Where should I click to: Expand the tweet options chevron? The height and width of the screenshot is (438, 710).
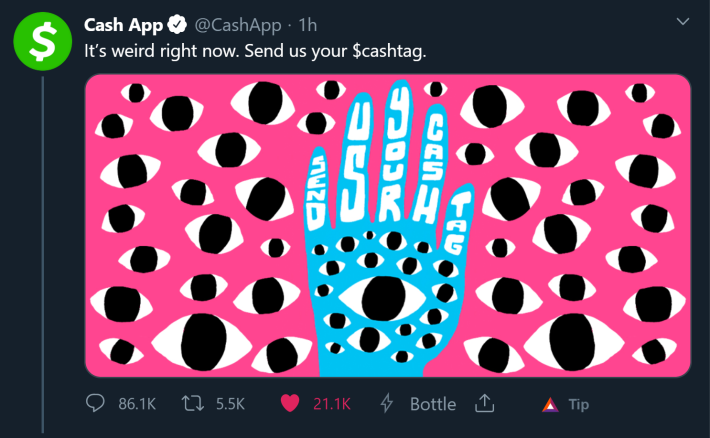click(x=683, y=21)
